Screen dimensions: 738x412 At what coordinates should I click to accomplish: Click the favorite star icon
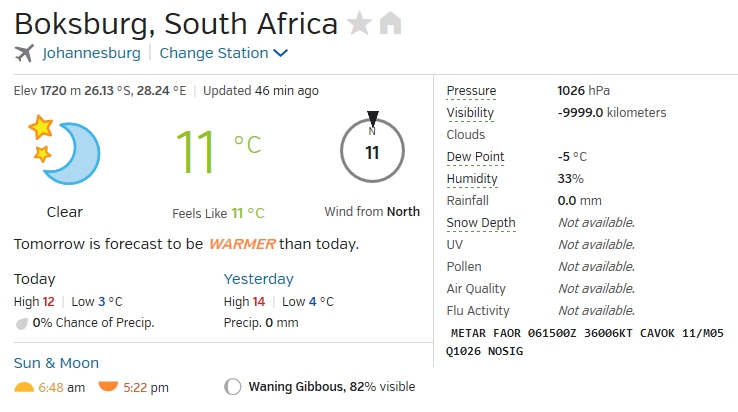(x=358, y=23)
